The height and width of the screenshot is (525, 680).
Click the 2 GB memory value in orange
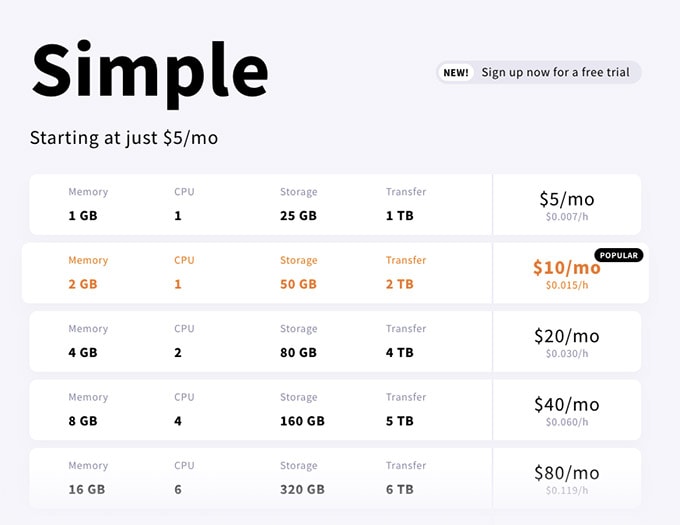point(83,284)
